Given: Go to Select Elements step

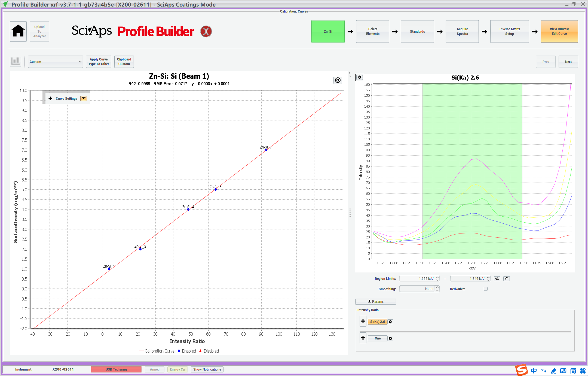Looking at the screenshot, I should point(372,31).
